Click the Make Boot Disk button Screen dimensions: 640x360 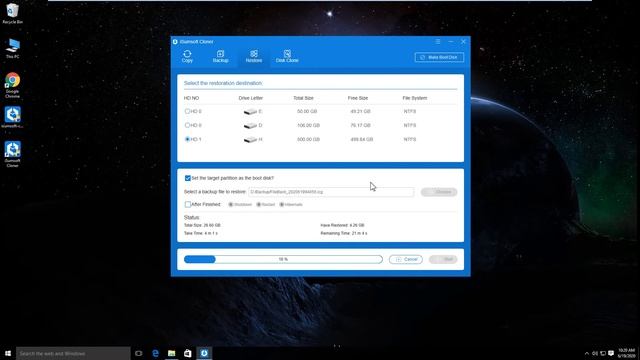(x=439, y=57)
